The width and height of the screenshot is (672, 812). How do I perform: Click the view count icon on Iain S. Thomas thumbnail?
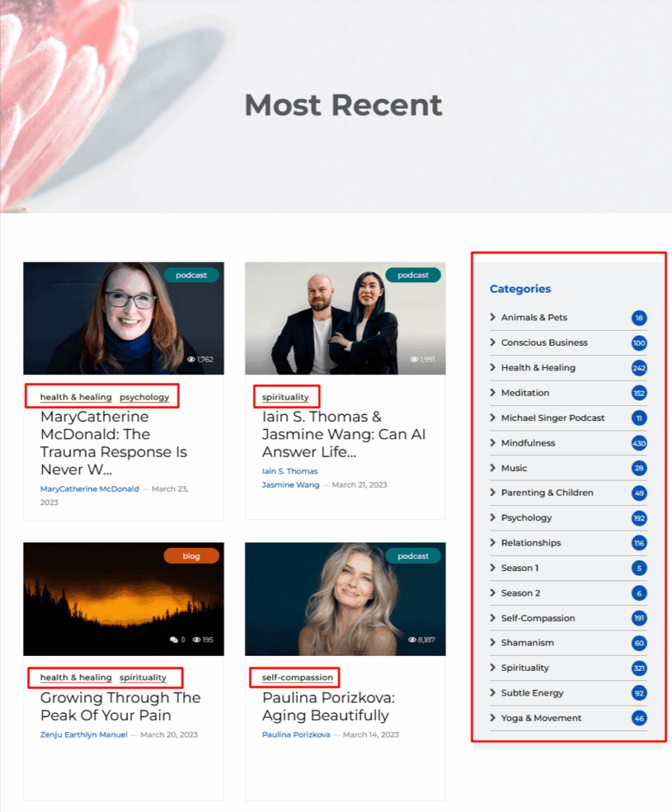point(414,358)
